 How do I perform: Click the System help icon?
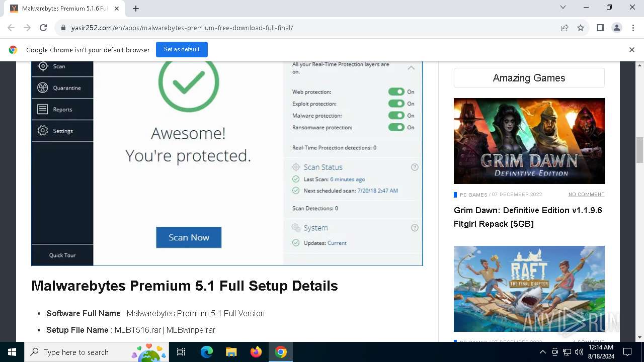(x=415, y=228)
